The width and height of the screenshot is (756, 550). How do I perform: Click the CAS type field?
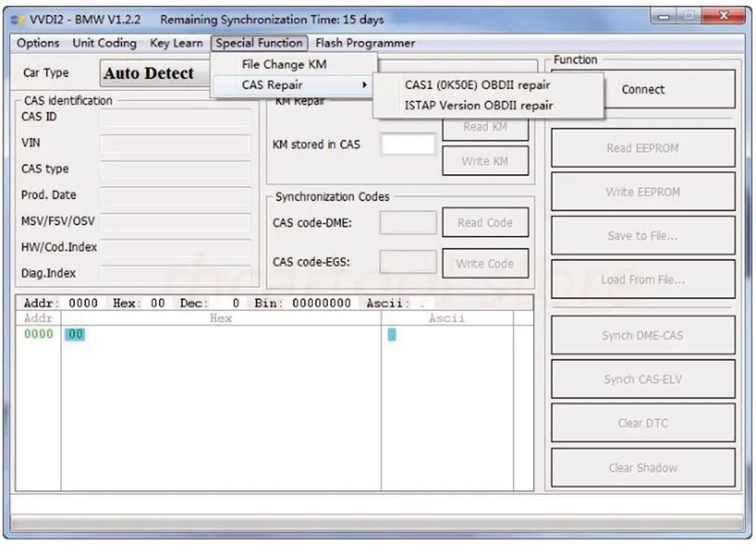click(176, 169)
